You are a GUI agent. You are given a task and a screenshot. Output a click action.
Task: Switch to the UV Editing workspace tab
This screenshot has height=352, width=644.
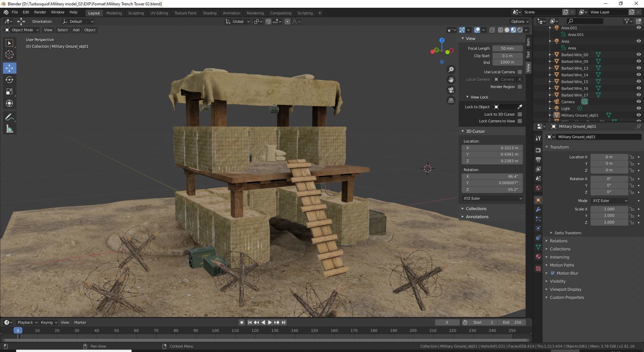159,13
